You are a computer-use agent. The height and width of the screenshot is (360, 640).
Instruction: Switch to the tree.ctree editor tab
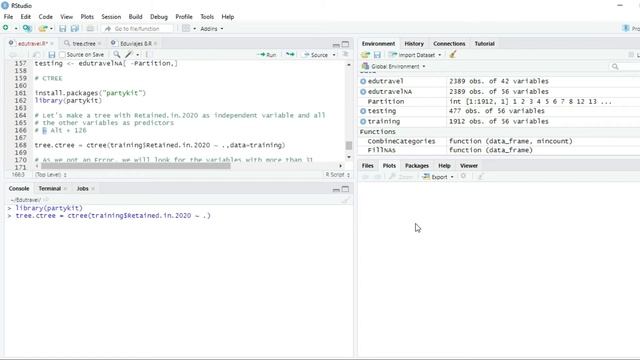tap(84, 43)
